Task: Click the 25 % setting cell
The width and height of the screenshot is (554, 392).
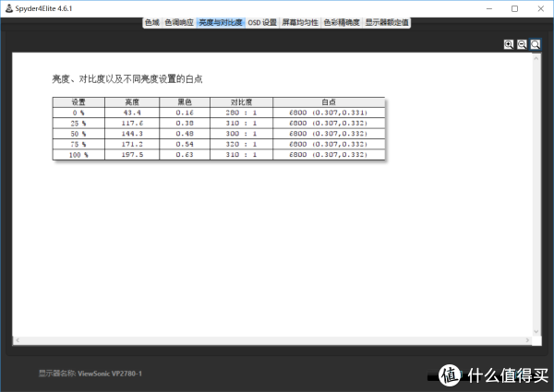Action: pyautogui.click(x=78, y=124)
